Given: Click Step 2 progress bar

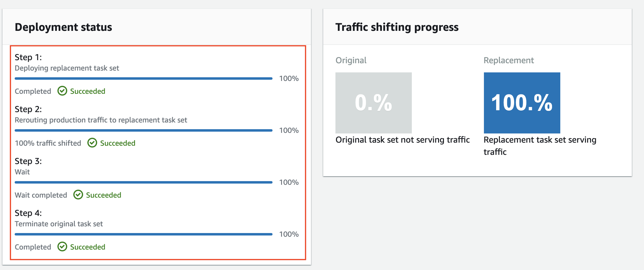Looking at the screenshot, I should tap(144, 130).
